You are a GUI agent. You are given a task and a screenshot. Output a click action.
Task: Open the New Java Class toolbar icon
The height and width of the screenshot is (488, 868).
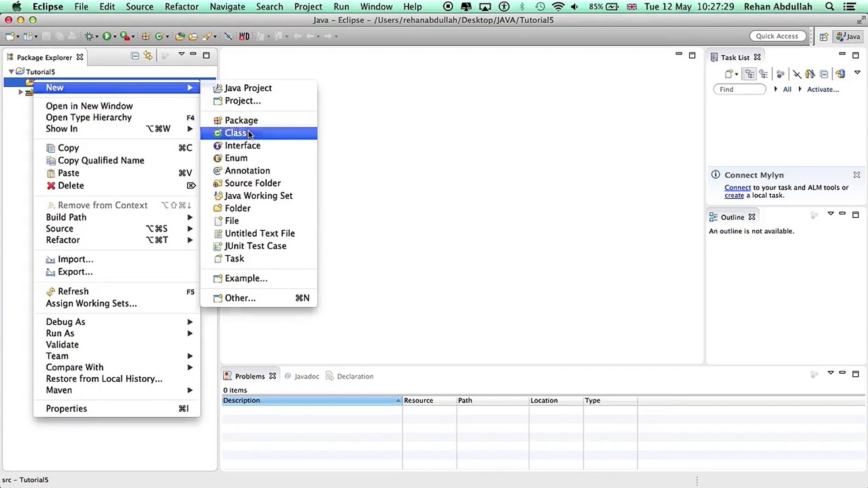pyautogui.click(x=160, y=36)
